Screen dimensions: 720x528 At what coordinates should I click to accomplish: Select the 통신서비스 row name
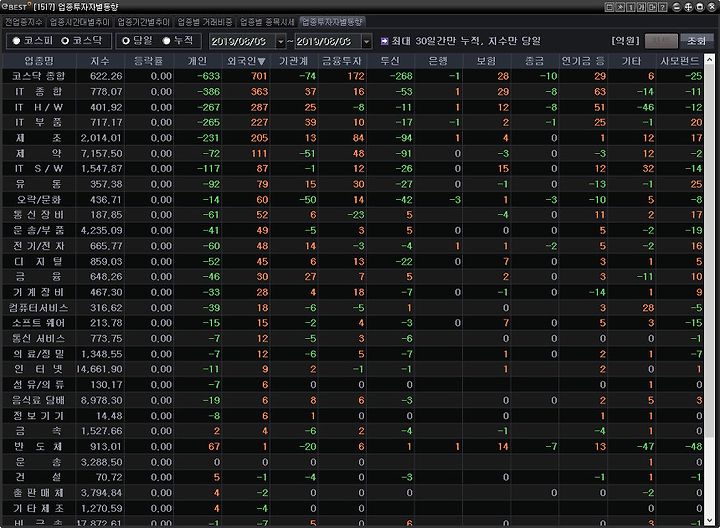tap(39, 339)
